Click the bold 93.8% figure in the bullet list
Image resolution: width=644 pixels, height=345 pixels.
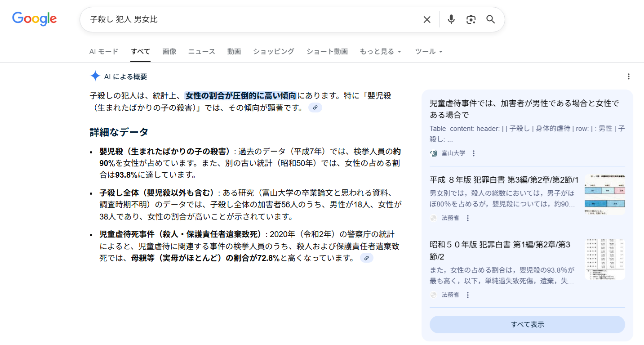pos(126,175)
